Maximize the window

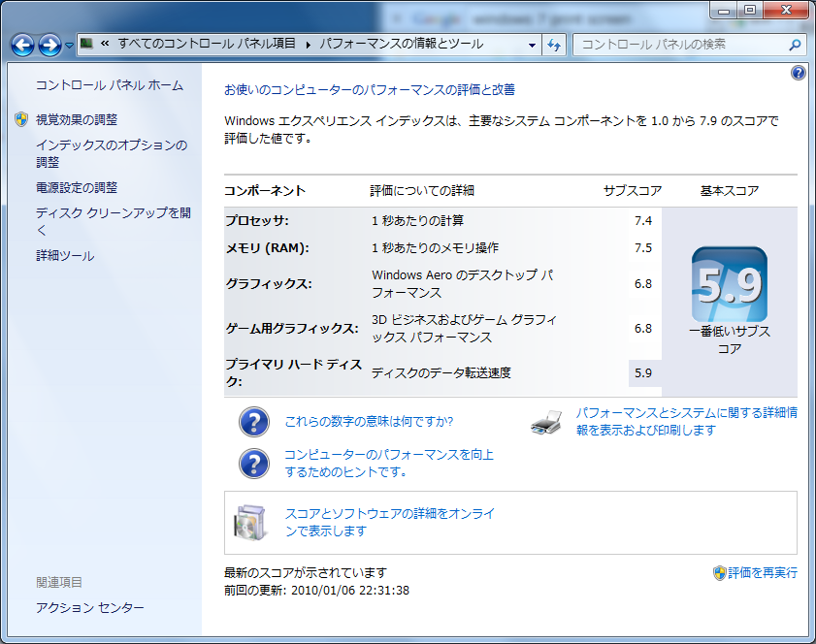(750, 11)
